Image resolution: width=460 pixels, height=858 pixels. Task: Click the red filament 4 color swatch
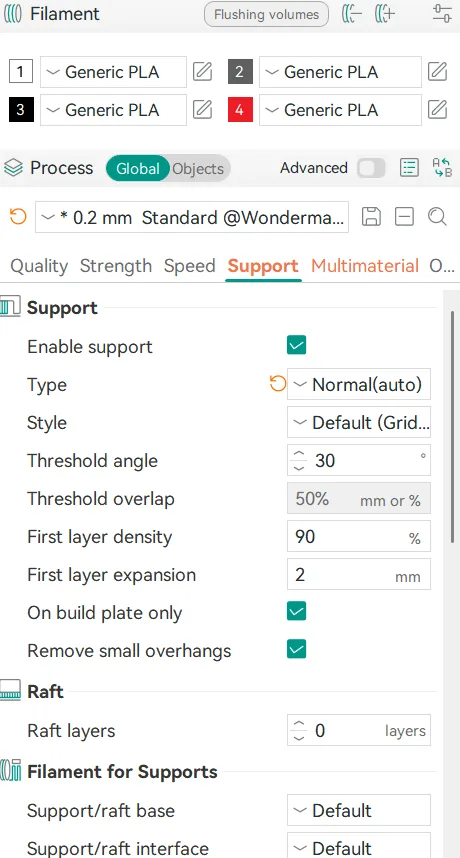click(x=240, y=110)
